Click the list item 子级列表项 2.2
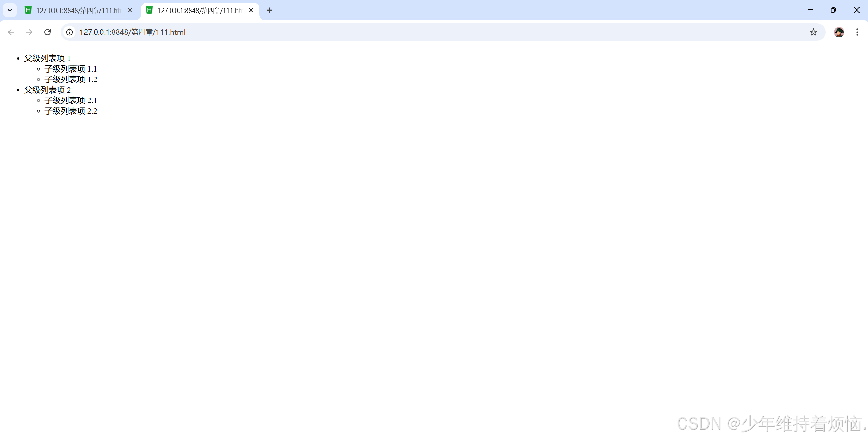 71,111
